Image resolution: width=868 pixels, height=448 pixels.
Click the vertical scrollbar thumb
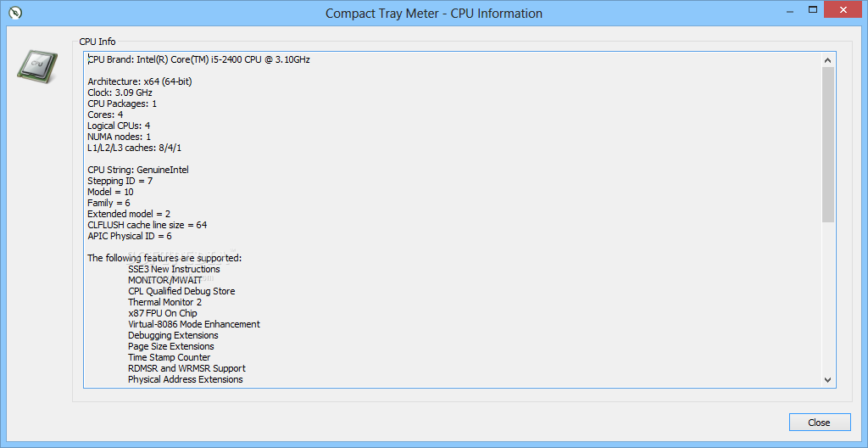point(827,145)
